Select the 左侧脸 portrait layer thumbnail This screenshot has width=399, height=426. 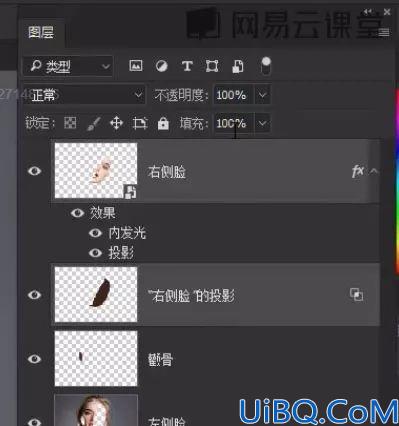coord(96,410)
